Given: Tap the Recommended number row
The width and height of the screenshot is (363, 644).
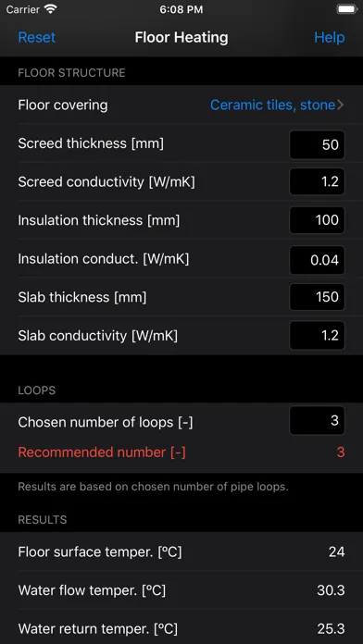Looking at the screenshot, I should pos(181,452).
